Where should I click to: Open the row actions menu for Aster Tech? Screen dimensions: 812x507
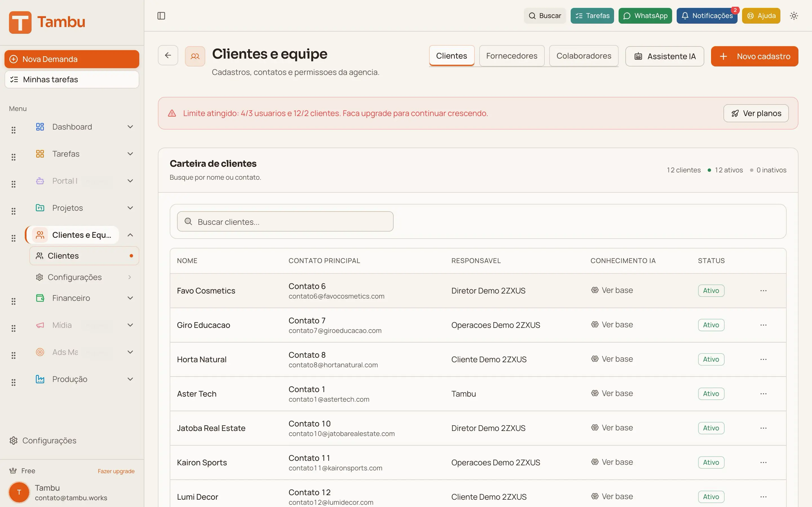764,394
